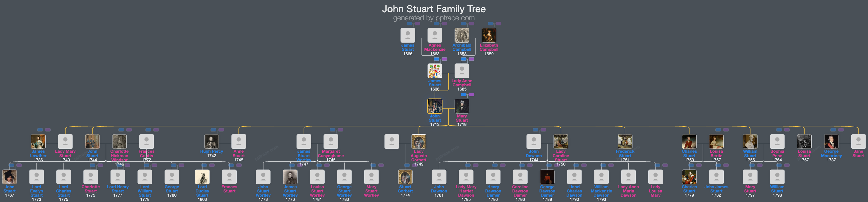Open Agnes Mackenzie's name link
868x202 pixels.
pos(435,47)
